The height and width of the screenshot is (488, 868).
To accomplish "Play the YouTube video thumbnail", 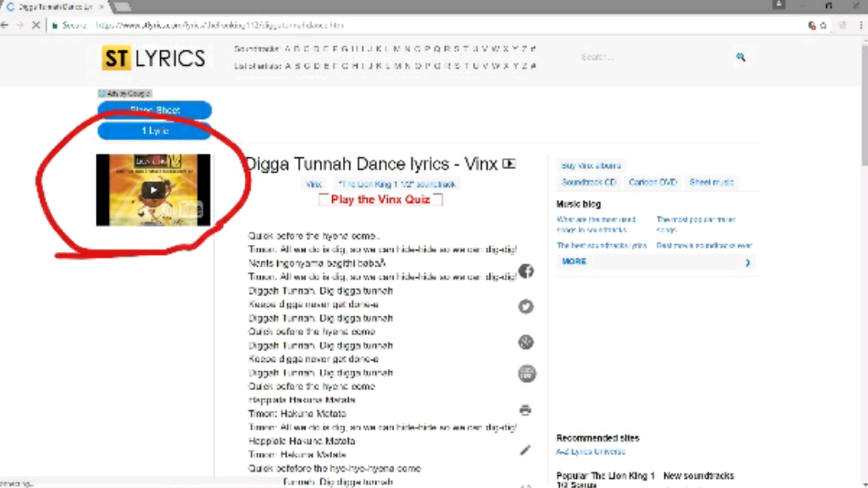I will pos(154,190).
